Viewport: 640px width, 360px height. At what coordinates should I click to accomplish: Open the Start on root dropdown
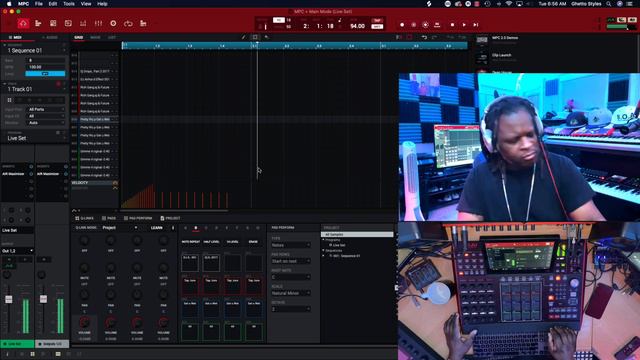[x=291, y=261]
